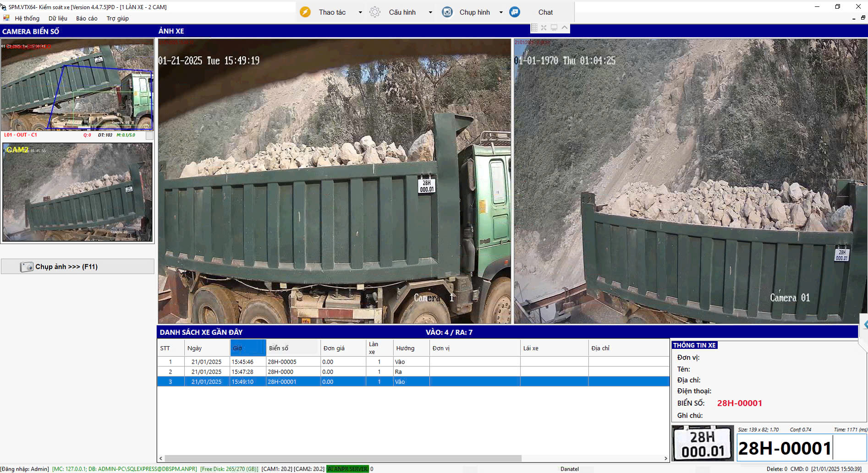
Task: Open the Dữ liệu menu
Action: click(58, 18)
